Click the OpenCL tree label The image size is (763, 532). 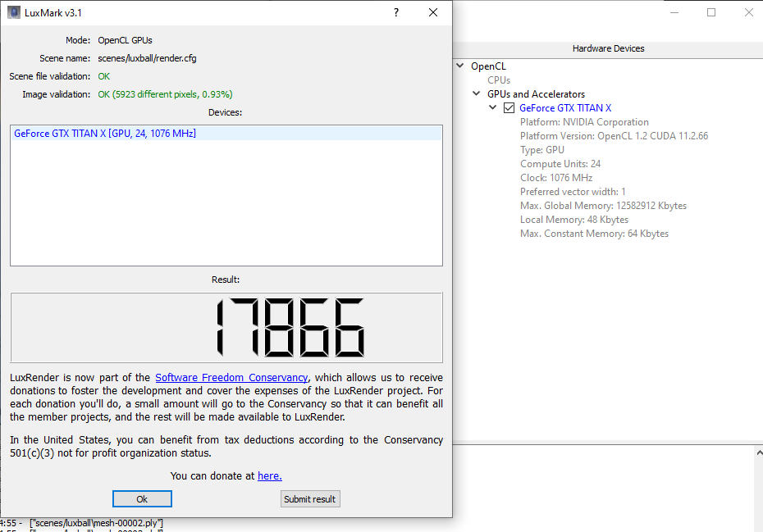point(488,66)
